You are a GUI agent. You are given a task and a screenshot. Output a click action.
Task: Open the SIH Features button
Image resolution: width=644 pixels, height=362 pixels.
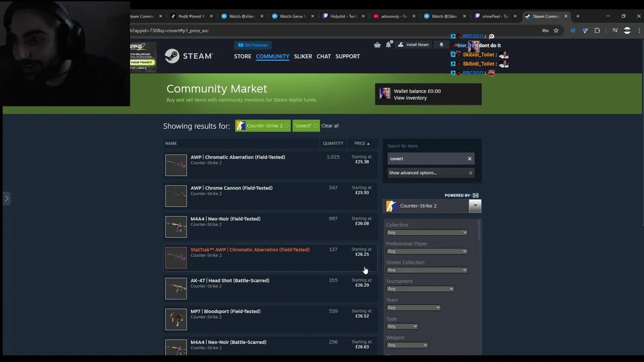(253, 45)
